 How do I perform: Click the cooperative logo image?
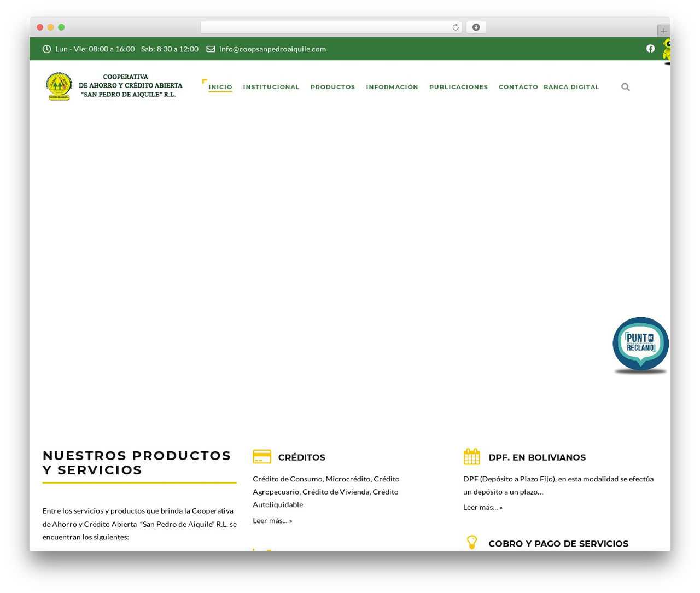[x=59, y=86]
